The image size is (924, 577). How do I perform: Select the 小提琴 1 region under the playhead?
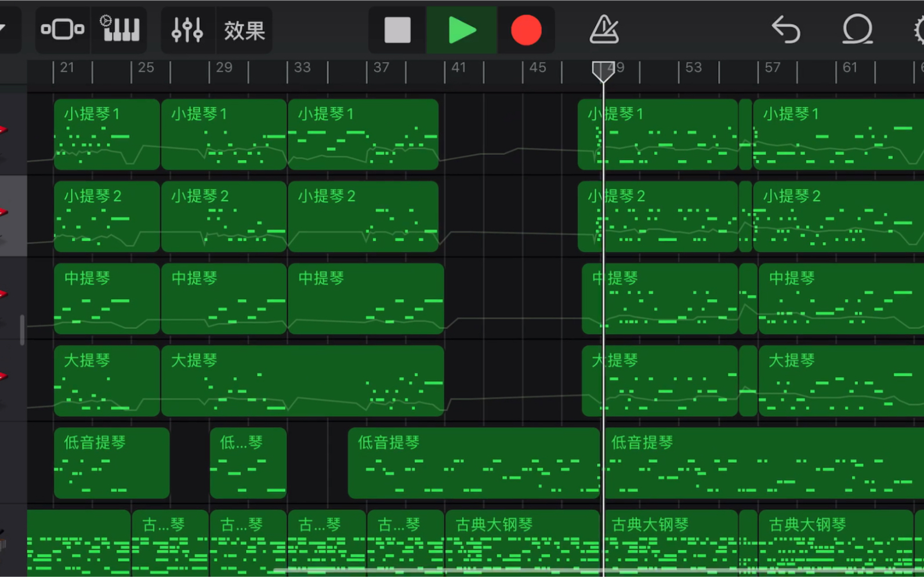tap(658, 135)
